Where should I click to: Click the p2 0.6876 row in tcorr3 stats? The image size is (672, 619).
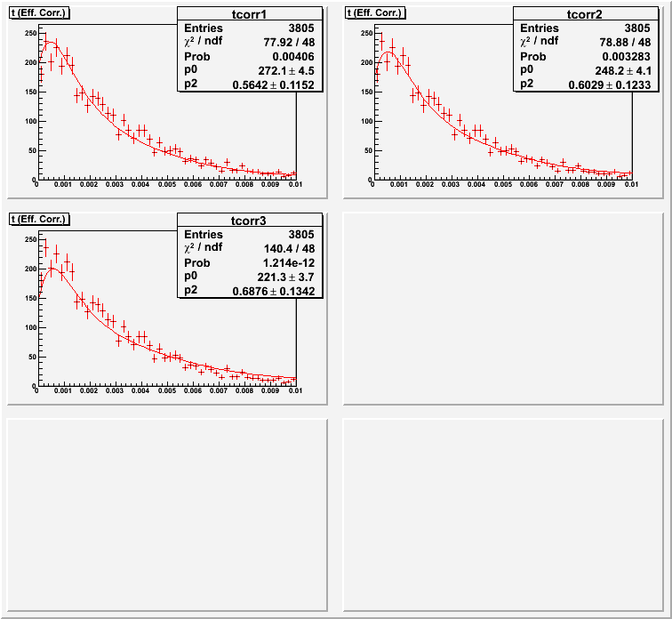click(x=251, y=291)
